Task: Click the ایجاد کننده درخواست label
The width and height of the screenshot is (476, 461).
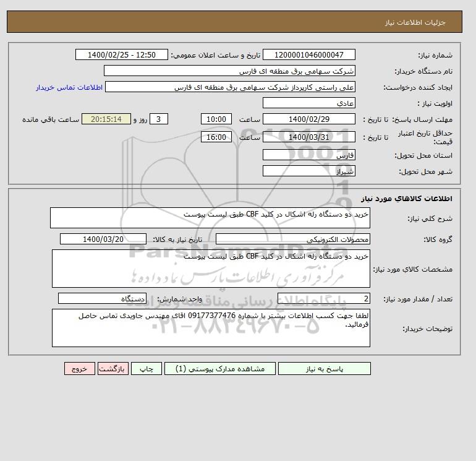Action: pyautogui.click(x=418, y=87)
